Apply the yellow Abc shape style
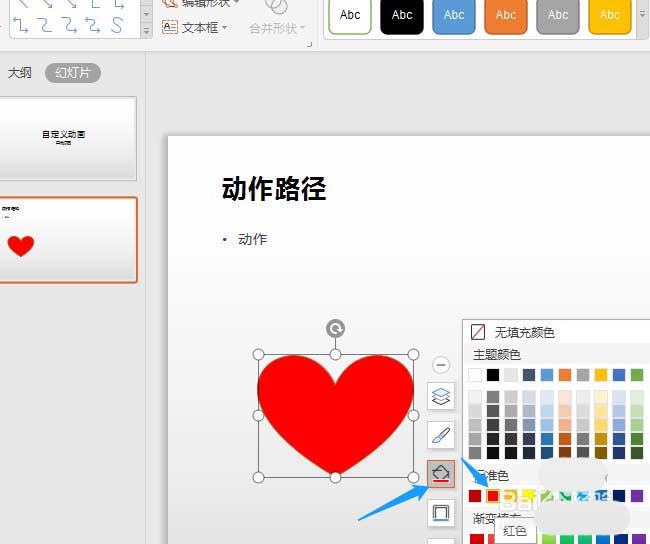The width and height of the screenshot is (650, 544). [610, 15]
